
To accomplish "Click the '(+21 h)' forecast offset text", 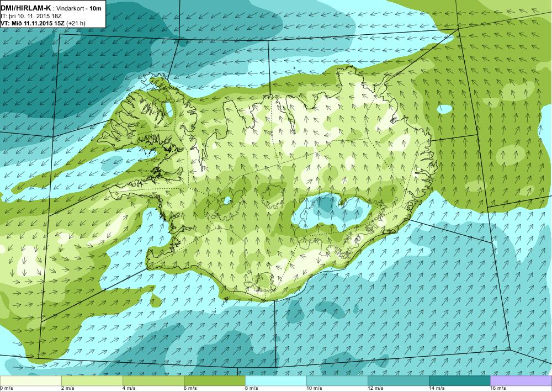I will [76, 23].
